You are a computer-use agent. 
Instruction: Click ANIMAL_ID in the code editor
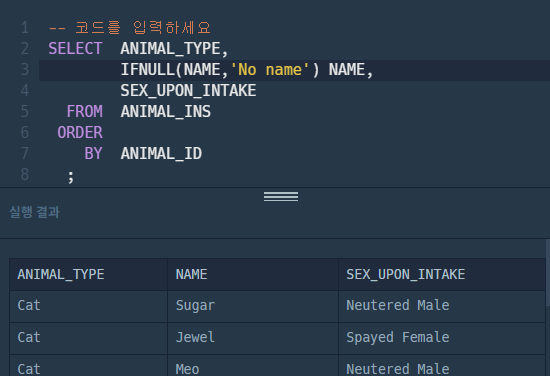point(161,154)
